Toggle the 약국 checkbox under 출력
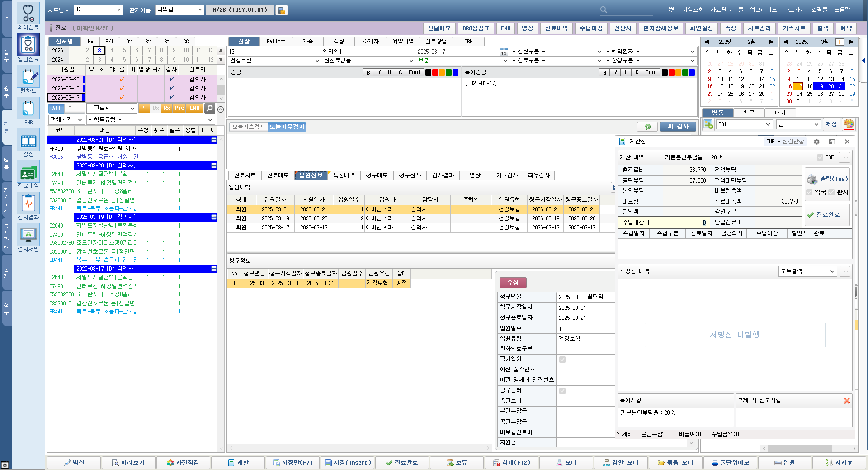This screenshot has width=868, height=470. [809, 192]
